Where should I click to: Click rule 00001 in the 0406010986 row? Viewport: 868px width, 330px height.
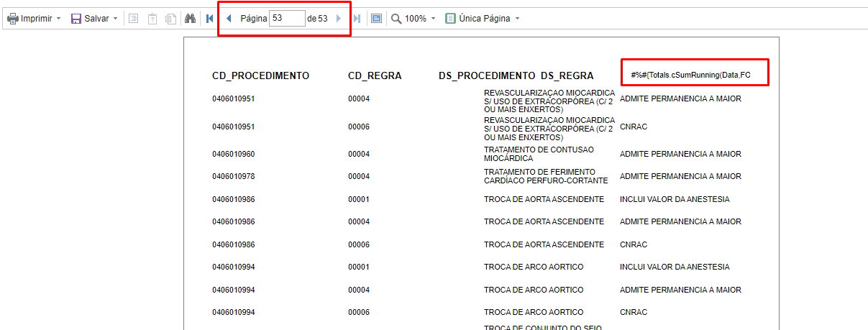tap(359, 199)
